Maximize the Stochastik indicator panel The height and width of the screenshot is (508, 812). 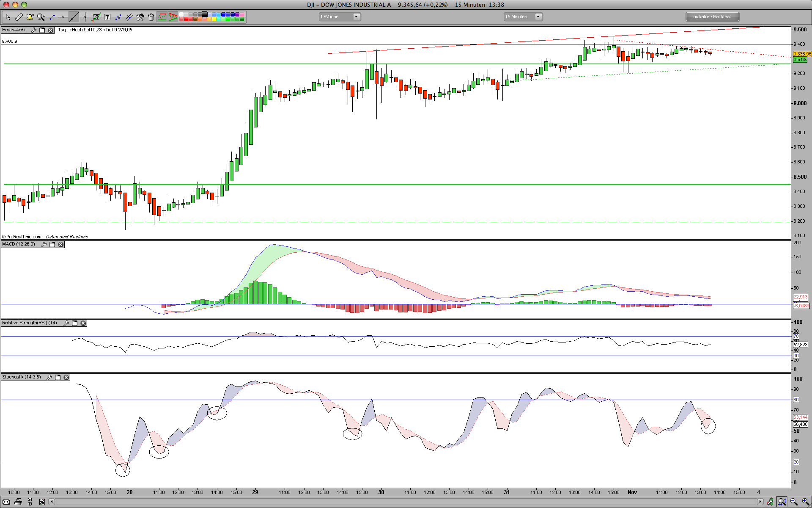pyautogui.click(x=58, y=377)
